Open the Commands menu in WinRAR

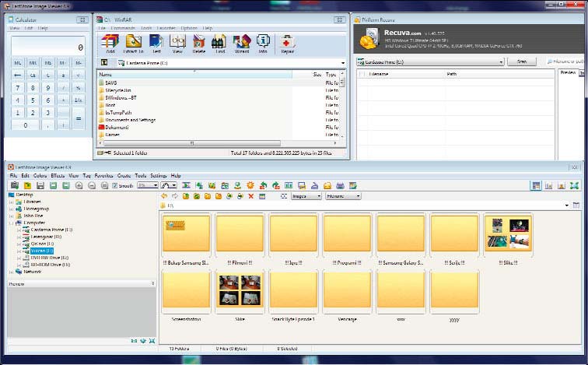pos(123,28)
